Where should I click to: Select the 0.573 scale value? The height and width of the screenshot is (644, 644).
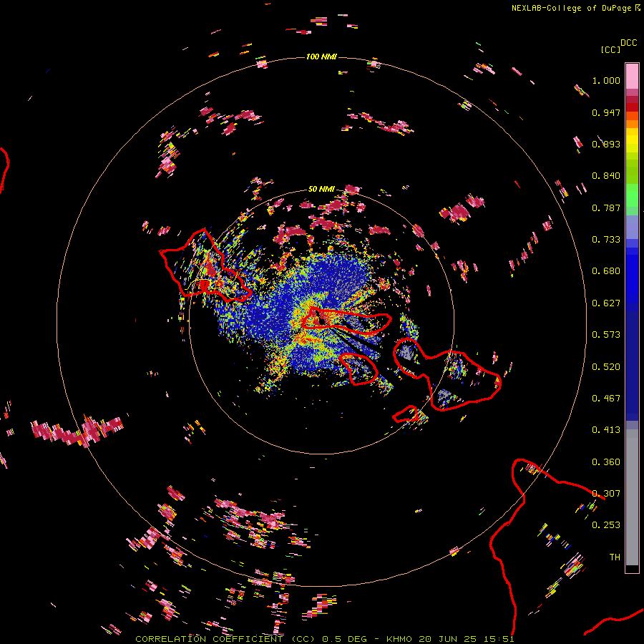pyautogui.click(x=606, y=335)
